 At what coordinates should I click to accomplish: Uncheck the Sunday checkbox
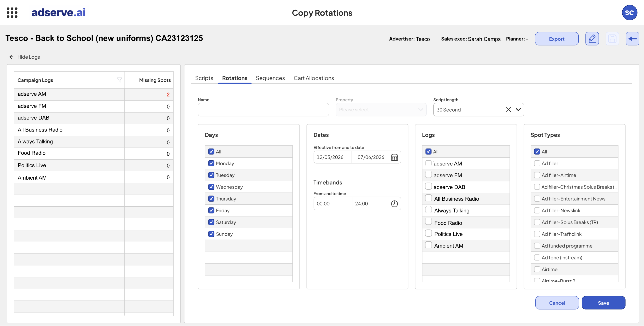coord(211,234)
